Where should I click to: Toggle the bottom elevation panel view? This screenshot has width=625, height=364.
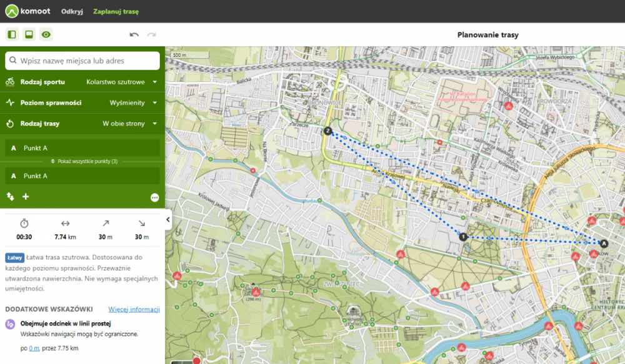[29, 34]
